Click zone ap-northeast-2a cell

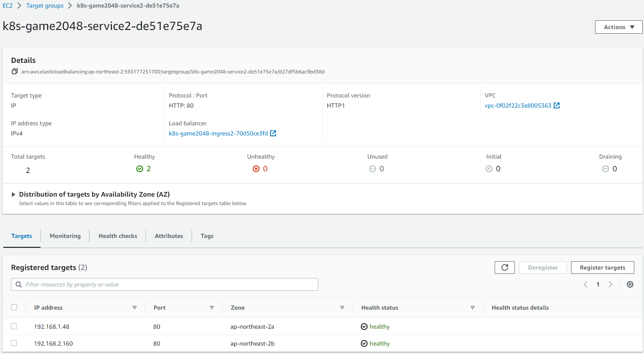pyautogui.click(x=252, y=327)
